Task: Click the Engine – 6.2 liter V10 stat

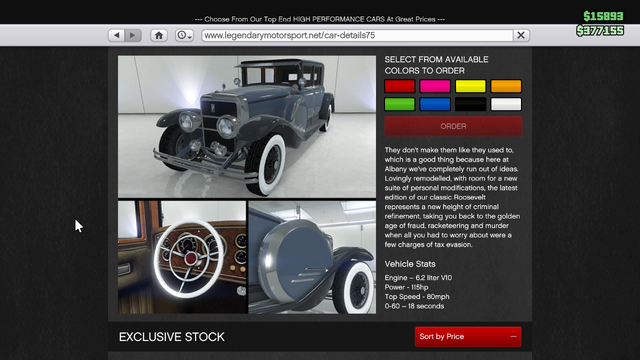Action: (x=418, y=278)
